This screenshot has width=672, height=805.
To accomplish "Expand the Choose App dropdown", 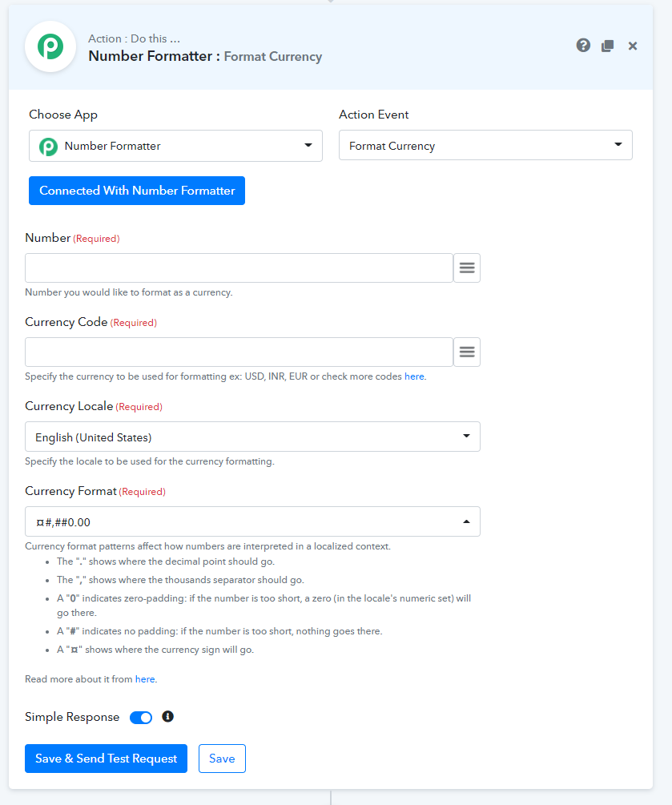I will (175, 146).
